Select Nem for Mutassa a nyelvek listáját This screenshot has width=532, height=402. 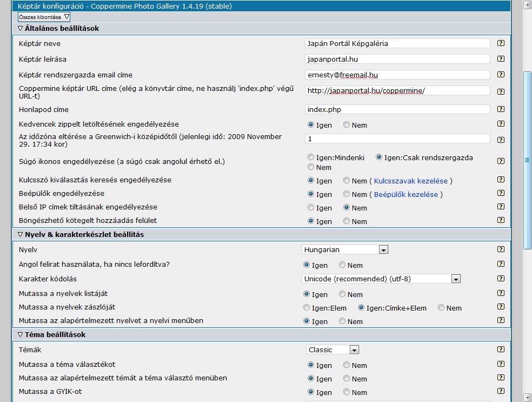(x=342, y=294)
